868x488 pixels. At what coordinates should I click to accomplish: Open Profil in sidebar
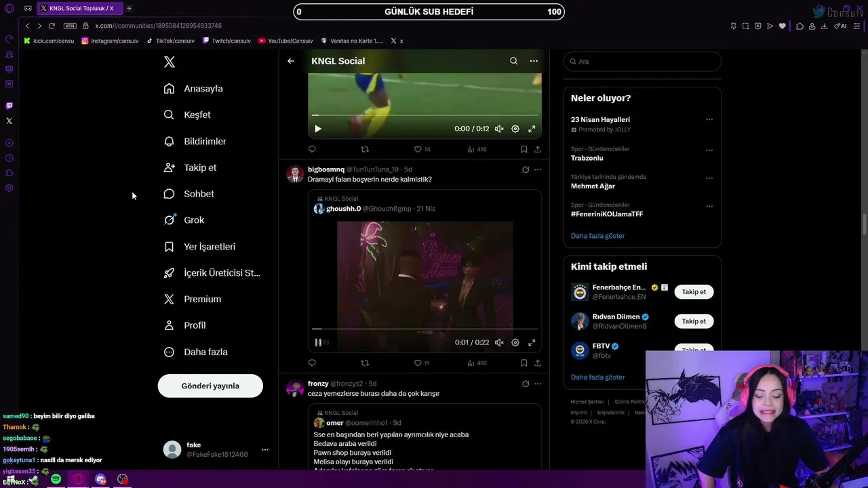click(185, 325)
